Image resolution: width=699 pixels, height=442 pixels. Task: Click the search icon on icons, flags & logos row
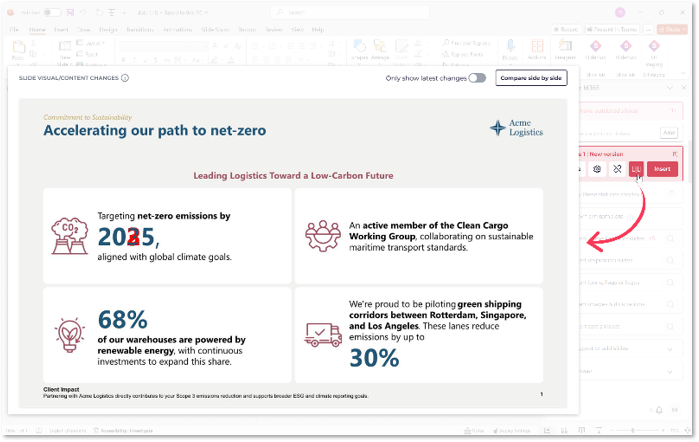click(x=670, y=283)
